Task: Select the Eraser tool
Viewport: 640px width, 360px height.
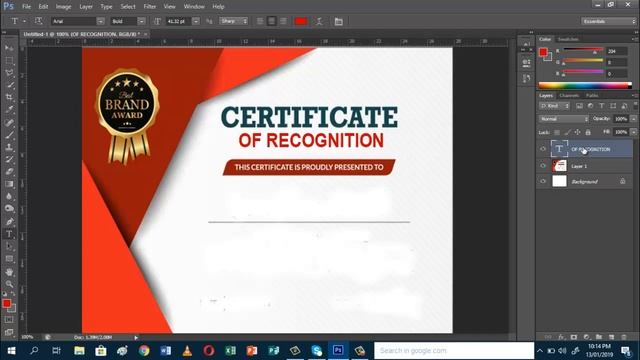Action: tap(9, 171)
